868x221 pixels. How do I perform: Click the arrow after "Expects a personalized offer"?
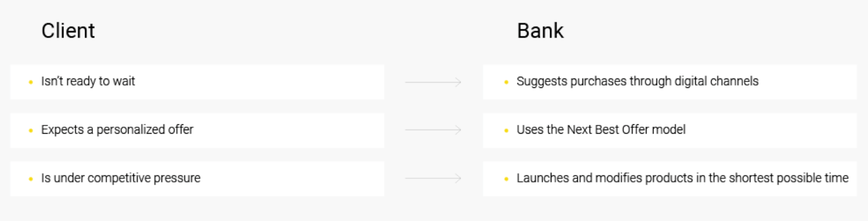[x=433, y=130]
